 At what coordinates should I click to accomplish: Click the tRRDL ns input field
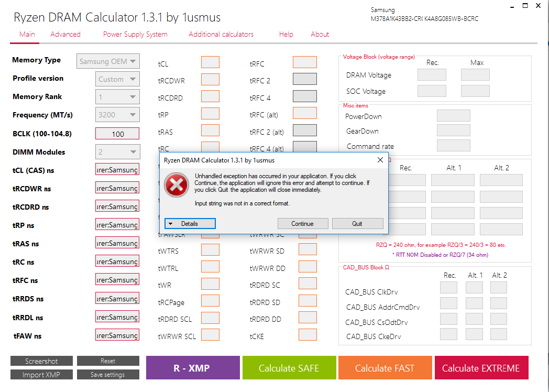point(117,317)
